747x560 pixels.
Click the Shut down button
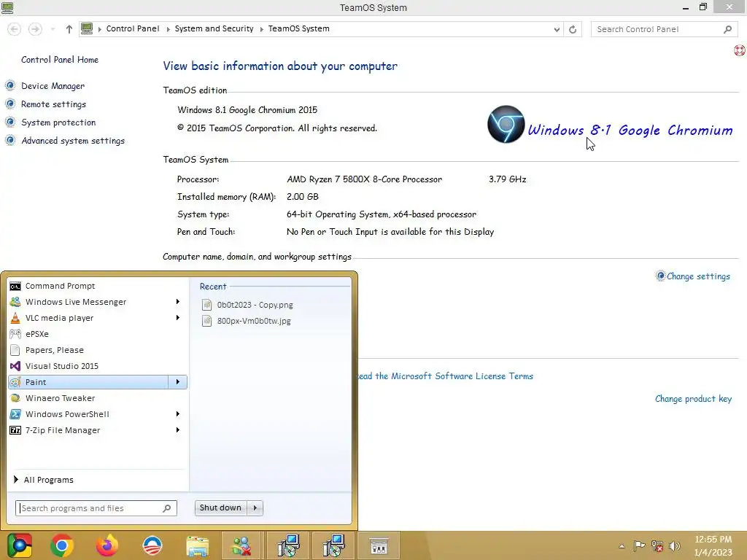[220, 507]
